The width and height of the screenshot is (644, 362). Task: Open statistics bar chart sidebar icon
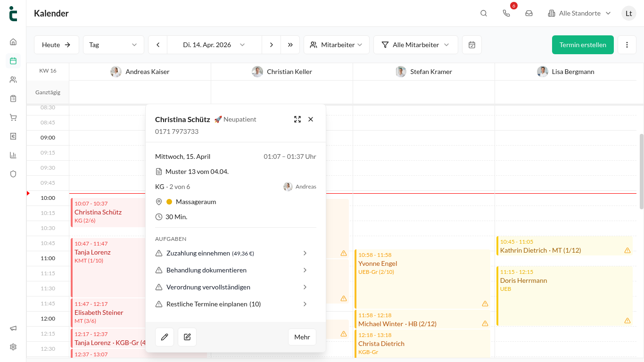(13, 155)
